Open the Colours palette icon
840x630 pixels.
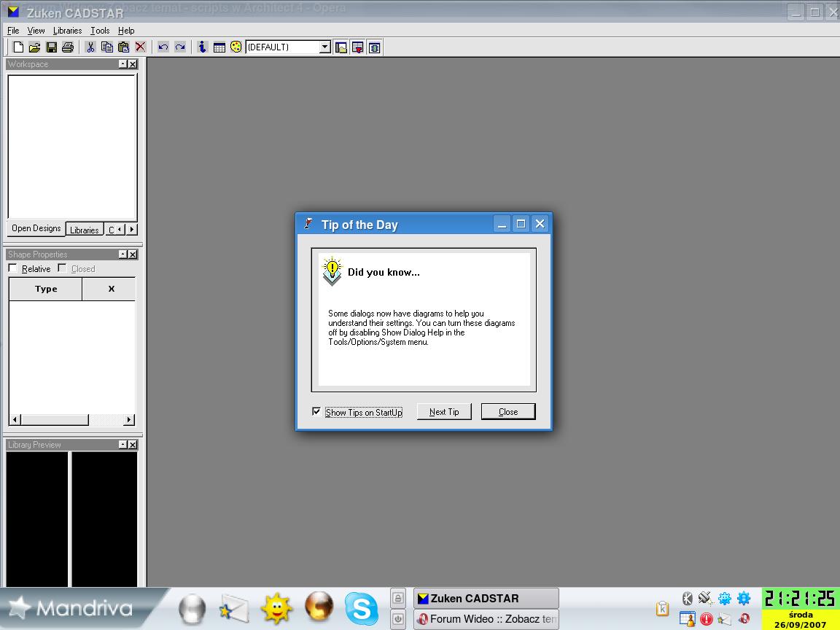pos(236,47)
